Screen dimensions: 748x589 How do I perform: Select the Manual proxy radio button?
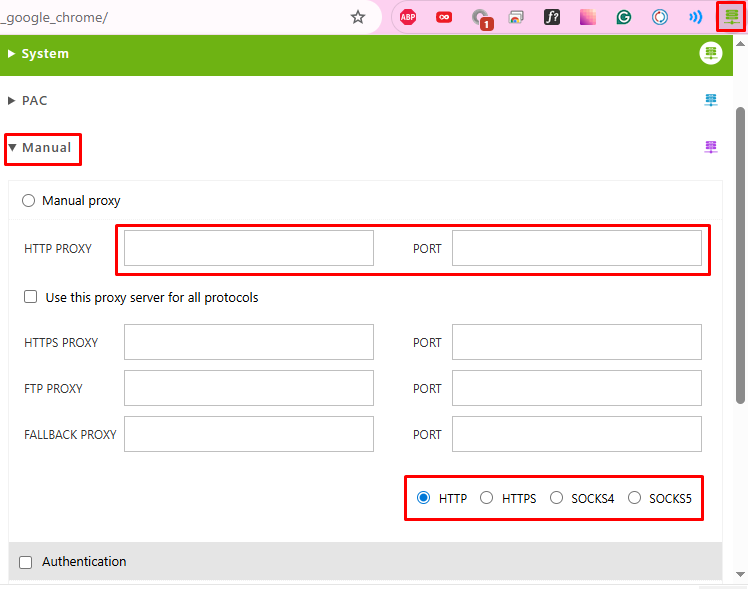[x=29, y=201]
